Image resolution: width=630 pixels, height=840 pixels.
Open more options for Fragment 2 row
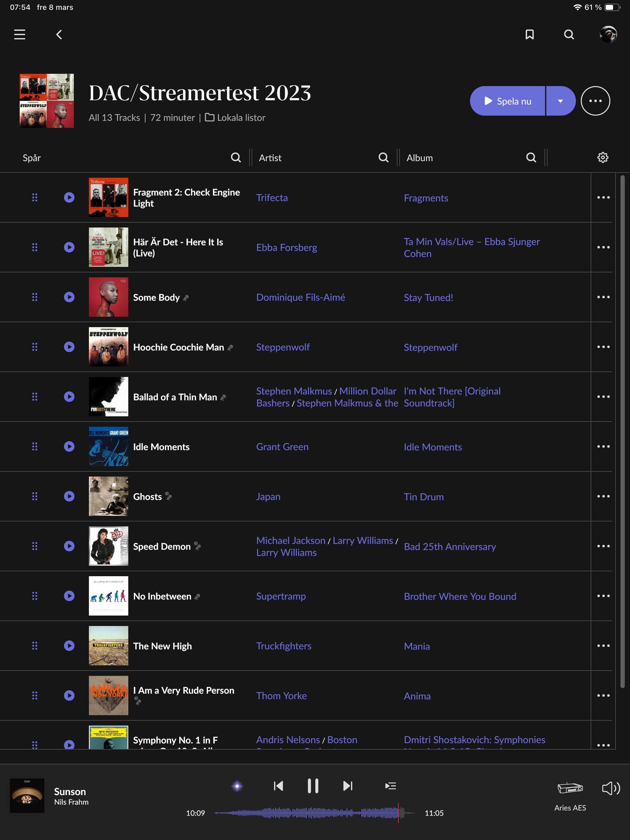(x=604, y=197)
